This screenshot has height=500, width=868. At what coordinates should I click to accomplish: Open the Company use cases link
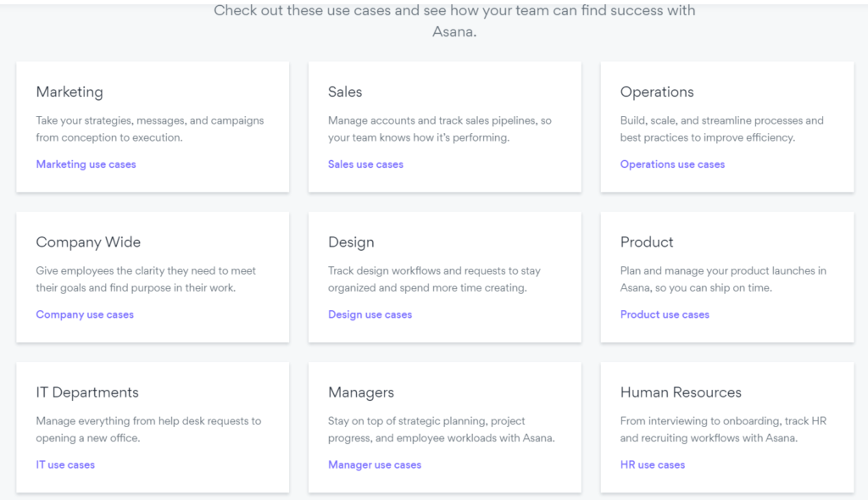(x=85, y=314)
